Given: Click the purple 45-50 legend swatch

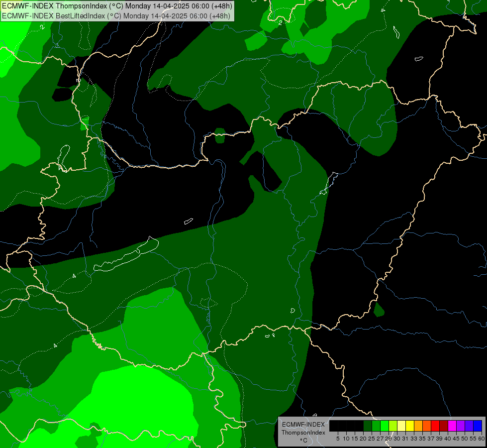Looking at the screenshot, I should click(x=461, y=426).
